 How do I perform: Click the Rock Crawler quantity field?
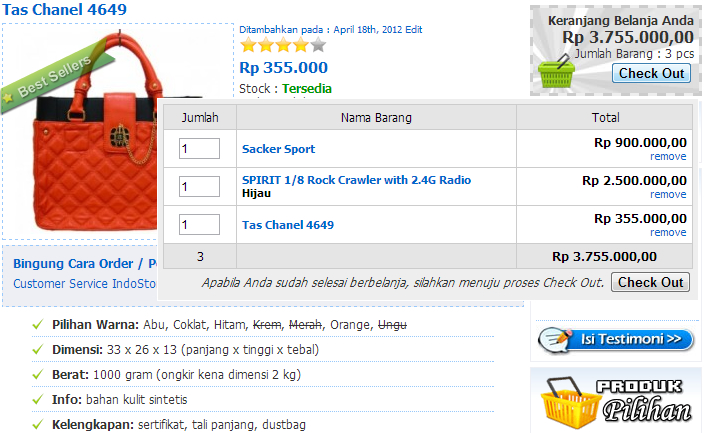click(x=200, y=186)
